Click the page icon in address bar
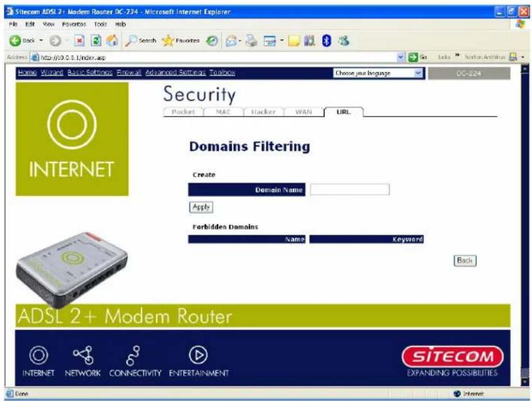Image resolution: width=532 pixels, height=401 pixels. coord(35,58)
